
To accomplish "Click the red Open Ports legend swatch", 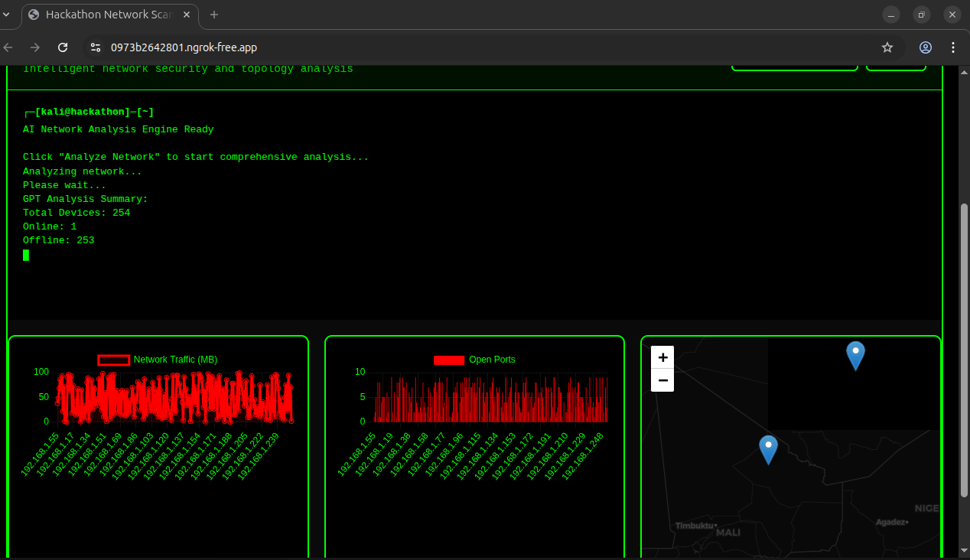I will [449, 360].
